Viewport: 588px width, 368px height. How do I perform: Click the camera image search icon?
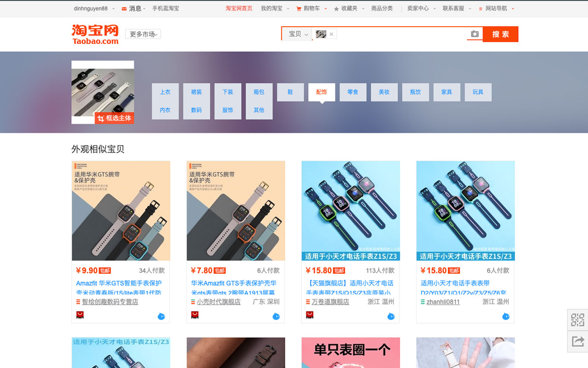tap(475, 34)
